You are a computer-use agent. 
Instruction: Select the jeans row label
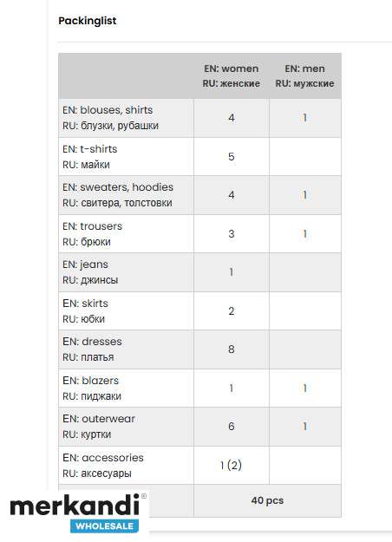[90, 272]
